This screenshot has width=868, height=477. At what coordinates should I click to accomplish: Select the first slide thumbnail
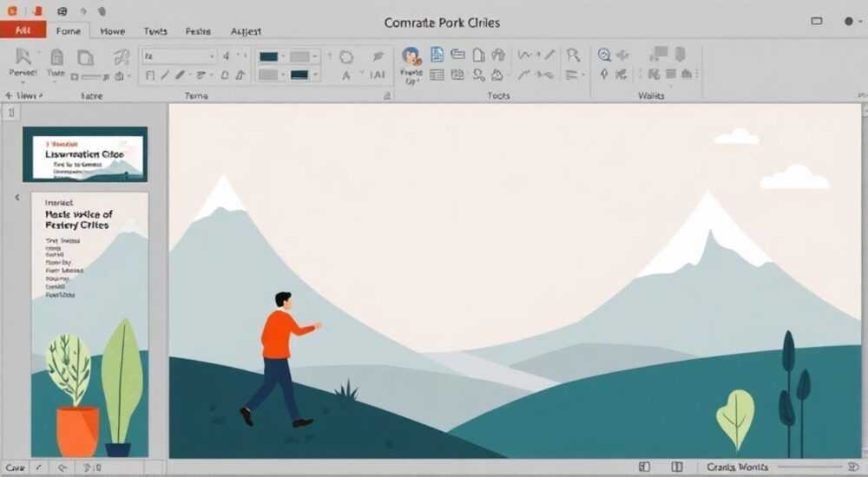pyautogui.click(x=85, y=154)
